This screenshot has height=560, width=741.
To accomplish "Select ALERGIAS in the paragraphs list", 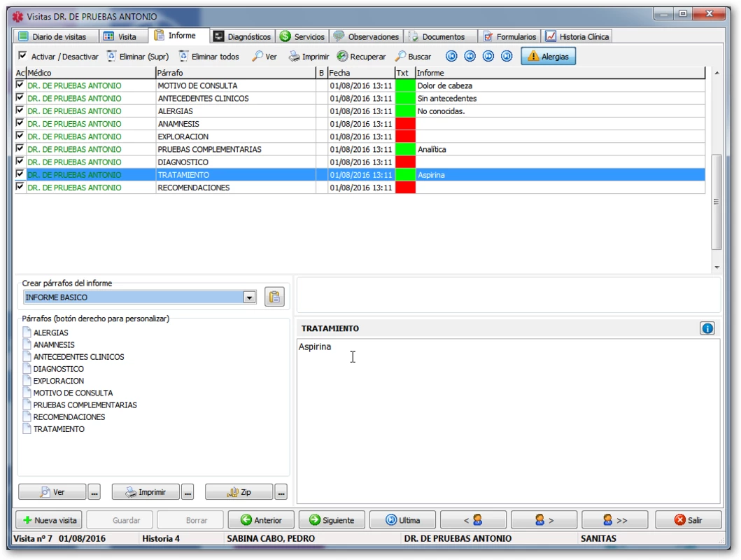I will (x=50, y=332).
